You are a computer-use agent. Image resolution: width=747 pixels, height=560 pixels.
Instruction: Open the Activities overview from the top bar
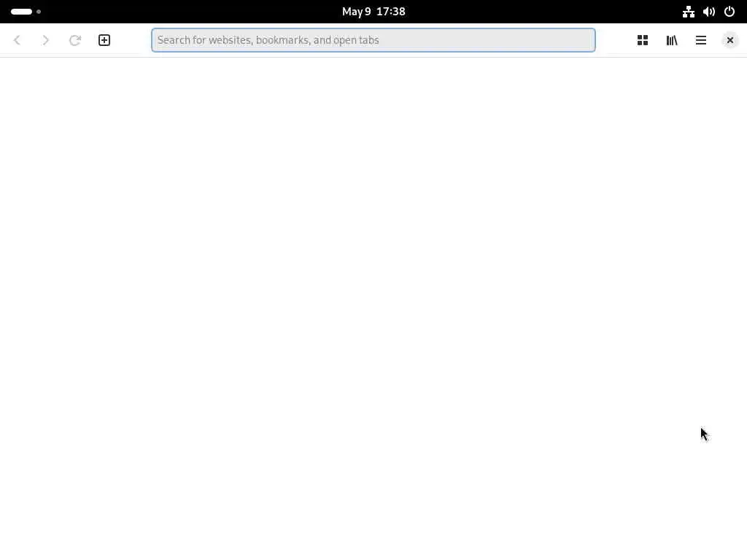click(26, 12)
